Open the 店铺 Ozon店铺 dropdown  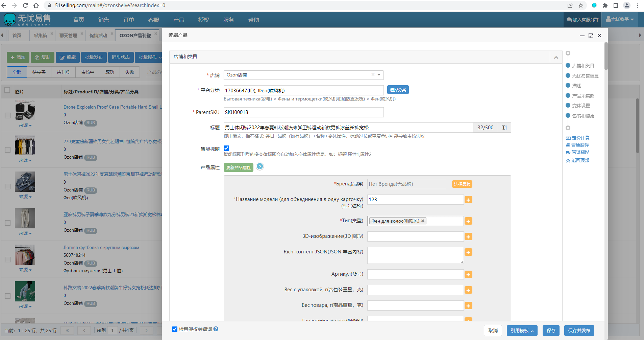click(379, 75)
